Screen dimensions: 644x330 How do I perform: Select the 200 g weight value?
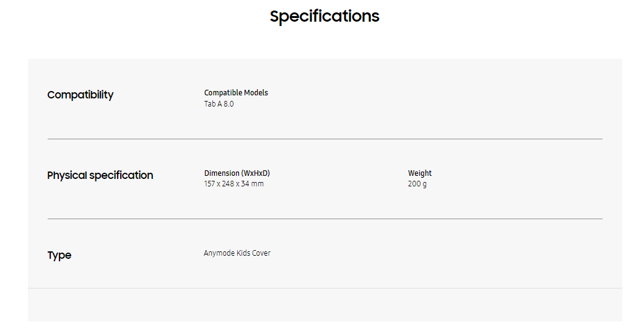(x=417, y=184)
